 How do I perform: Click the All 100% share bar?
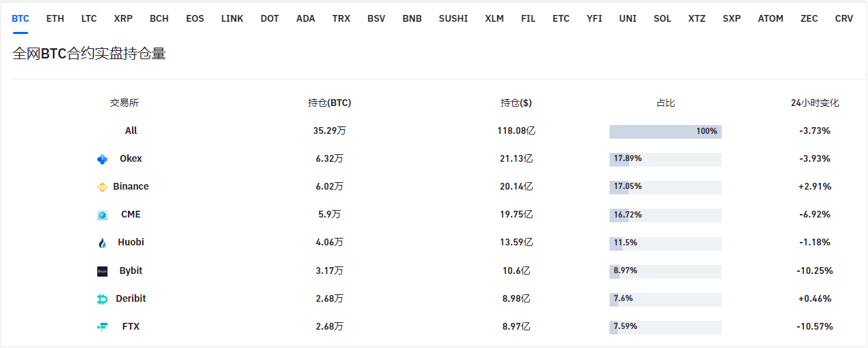(665, 131)
